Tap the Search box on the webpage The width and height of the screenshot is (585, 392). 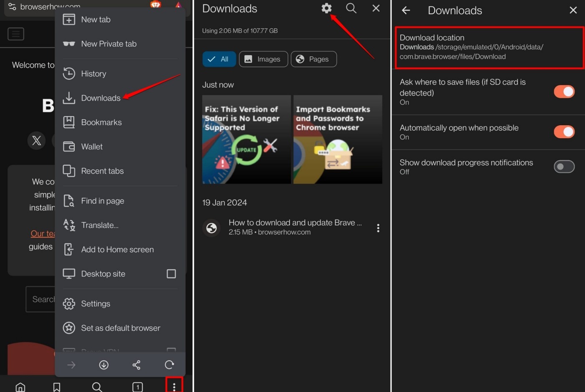(41, 299)
